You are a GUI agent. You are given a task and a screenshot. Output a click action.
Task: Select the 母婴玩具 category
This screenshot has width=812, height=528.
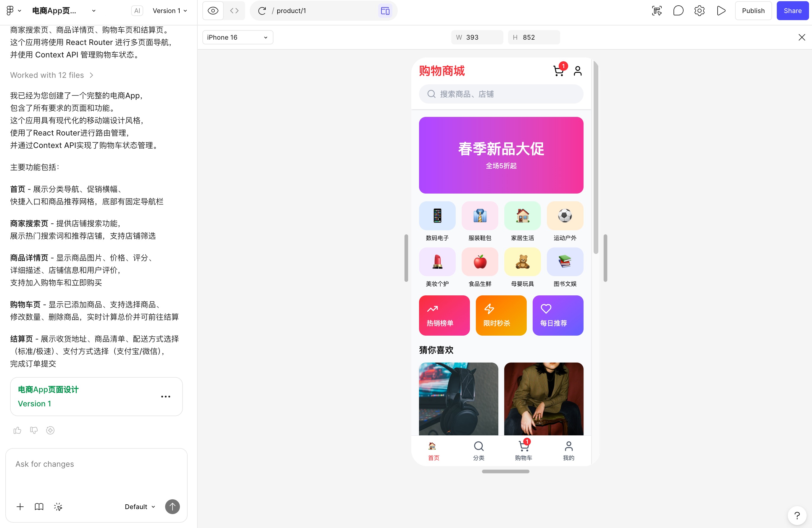tap(522, 268)
